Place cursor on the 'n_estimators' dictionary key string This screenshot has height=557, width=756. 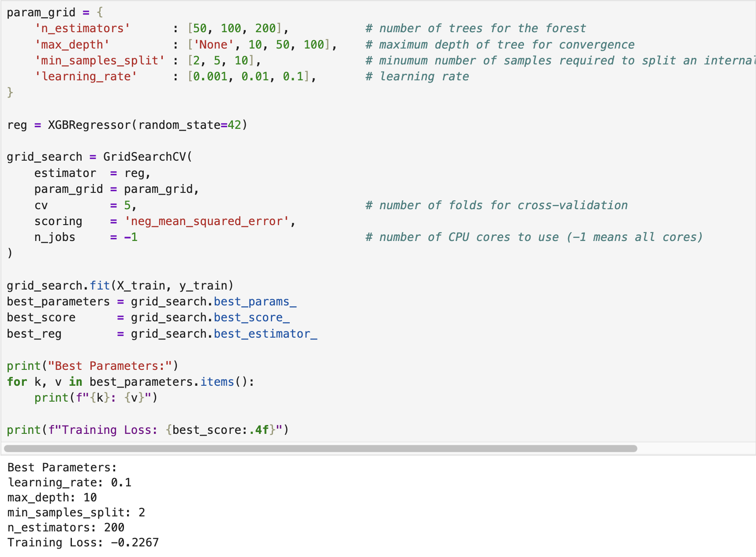(82, 29)
